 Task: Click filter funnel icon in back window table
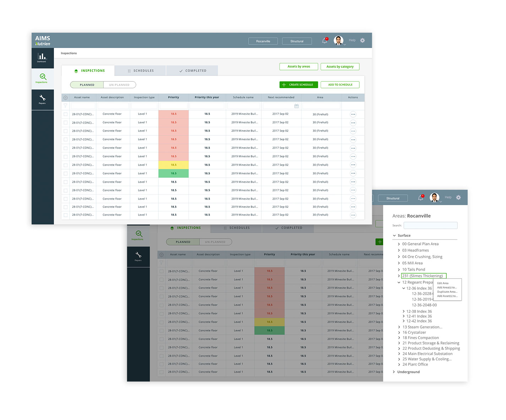click(x=161, y=263)
